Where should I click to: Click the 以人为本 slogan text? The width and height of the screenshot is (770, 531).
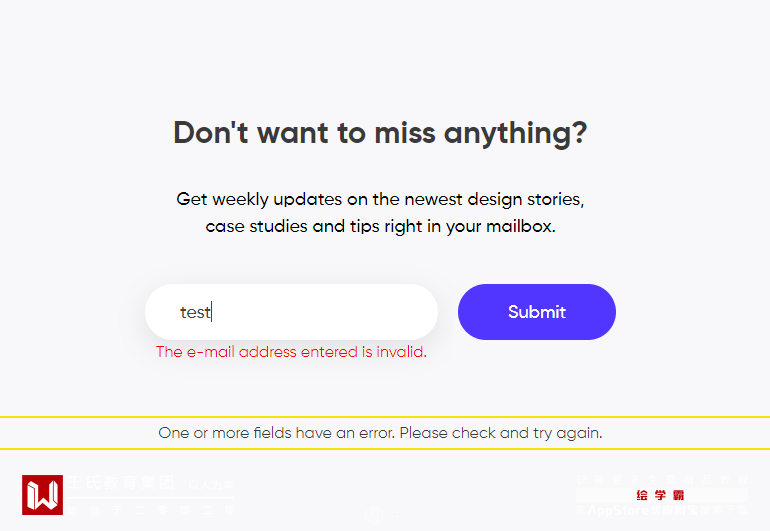[x=208, y=485]
